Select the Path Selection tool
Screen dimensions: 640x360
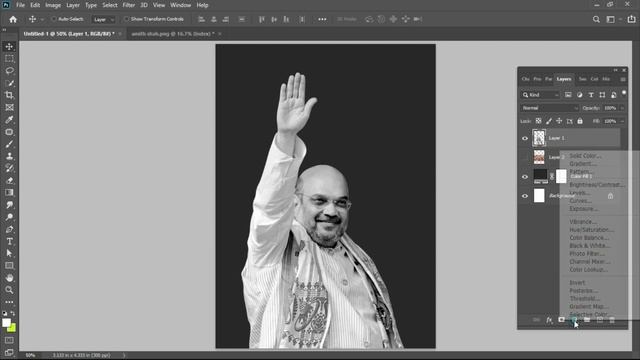pyautogui.click(x=9, y=253)
